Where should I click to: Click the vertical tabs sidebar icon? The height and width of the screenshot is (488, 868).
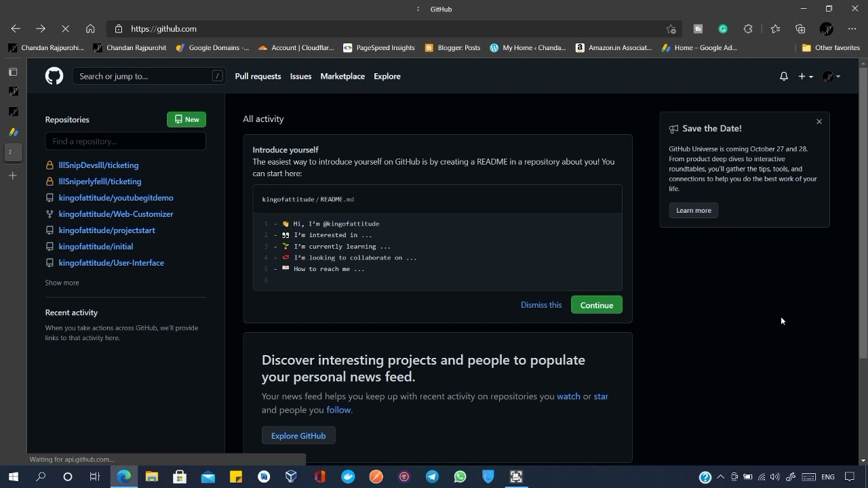[13, 72]
